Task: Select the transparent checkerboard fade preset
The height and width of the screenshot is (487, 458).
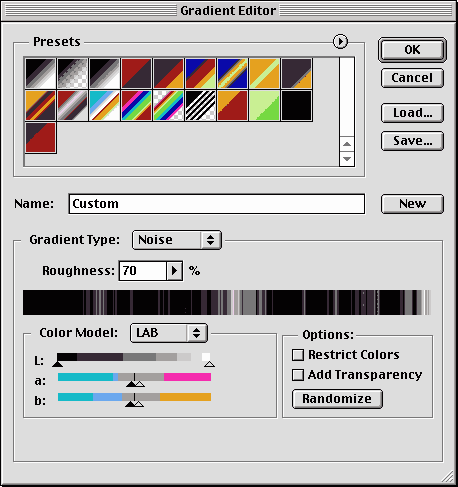Action: pos(72,74)
